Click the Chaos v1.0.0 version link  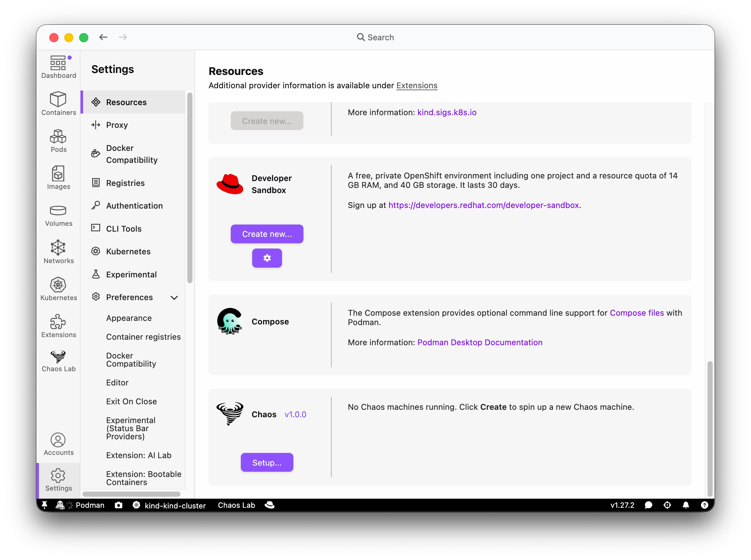click(295, 414)
